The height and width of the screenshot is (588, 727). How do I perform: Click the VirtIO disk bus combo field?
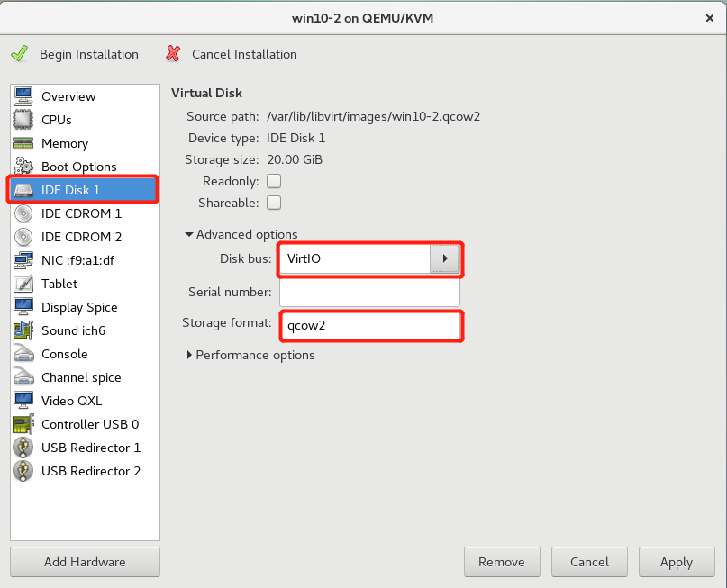(355, 258)
